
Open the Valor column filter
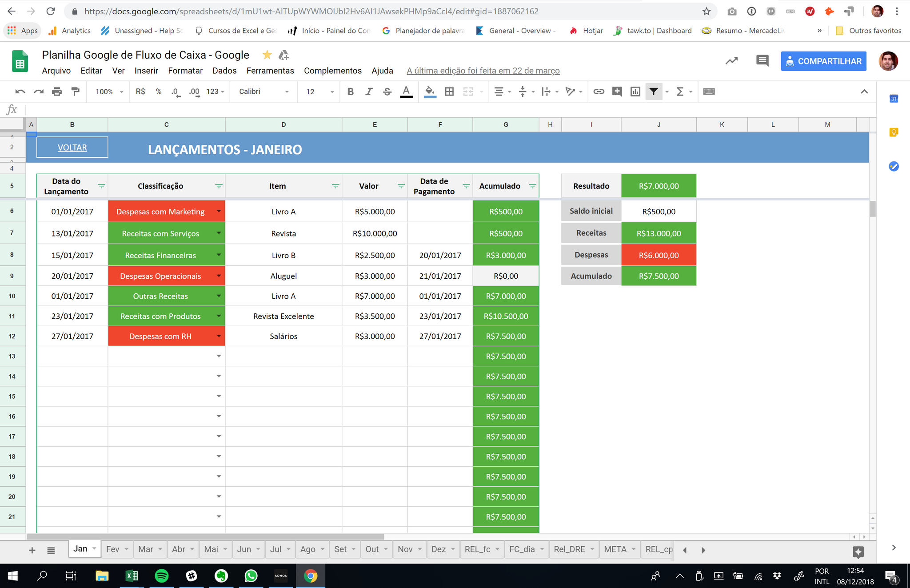click(x=401, y=186)
